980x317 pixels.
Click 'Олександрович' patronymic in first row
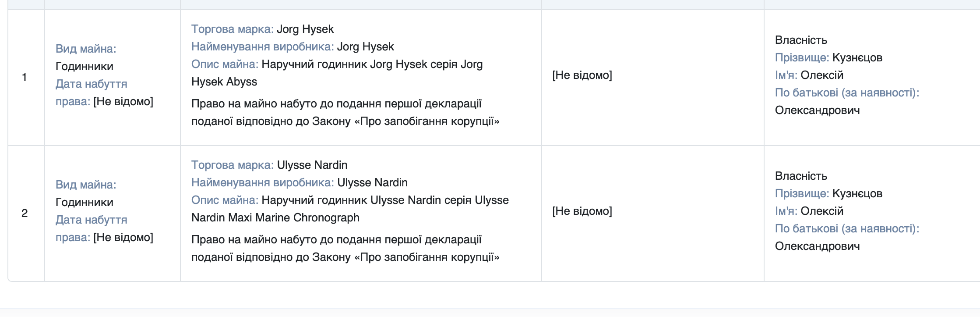coord(817,110)
